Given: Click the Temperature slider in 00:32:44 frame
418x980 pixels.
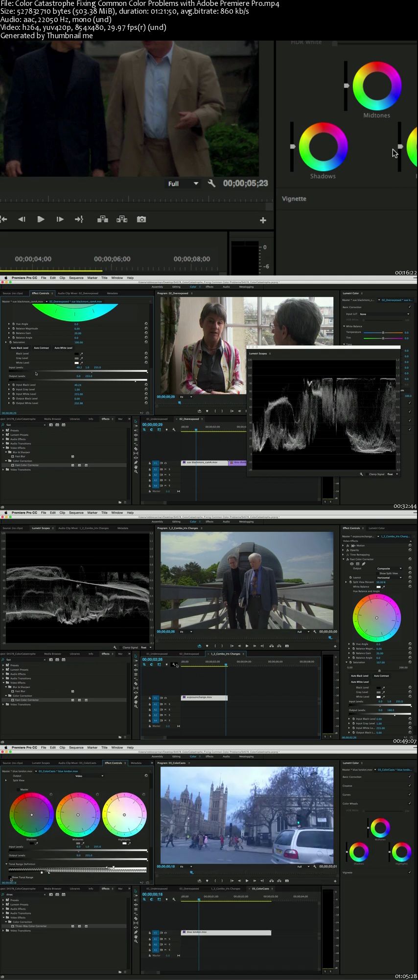Looking at the screenshot, I should click(x=383, y=332).
